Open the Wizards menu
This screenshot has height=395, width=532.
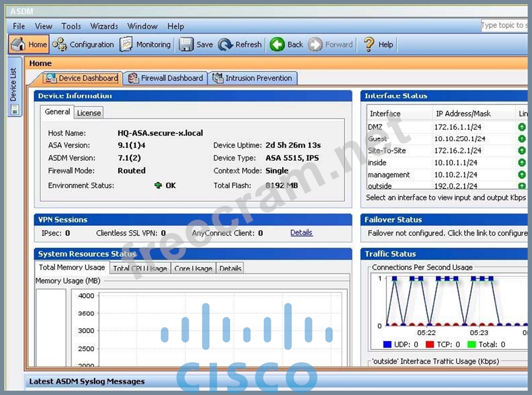pos(104,26)
